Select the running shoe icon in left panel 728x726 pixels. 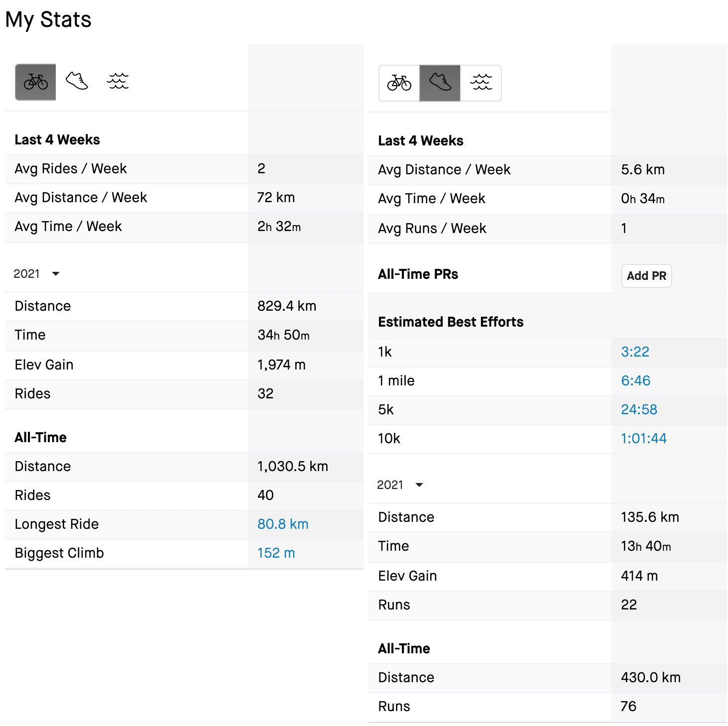click(x=77, y=81)
